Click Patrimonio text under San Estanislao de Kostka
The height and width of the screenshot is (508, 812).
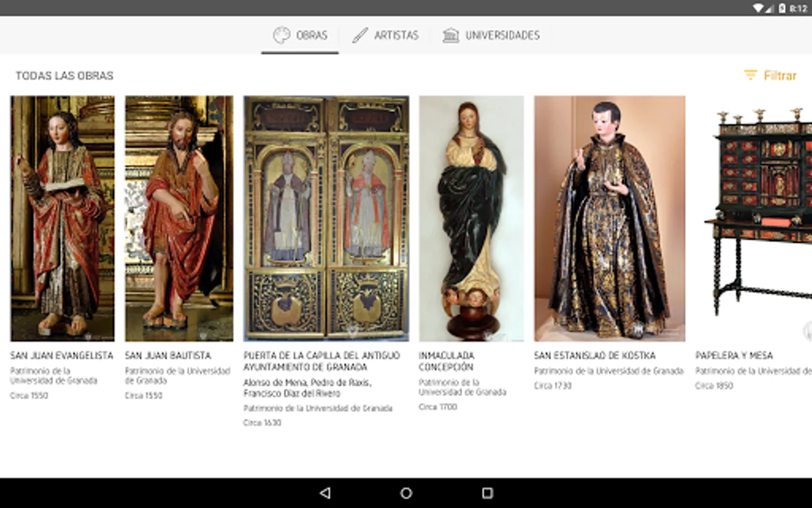(609, 371)
